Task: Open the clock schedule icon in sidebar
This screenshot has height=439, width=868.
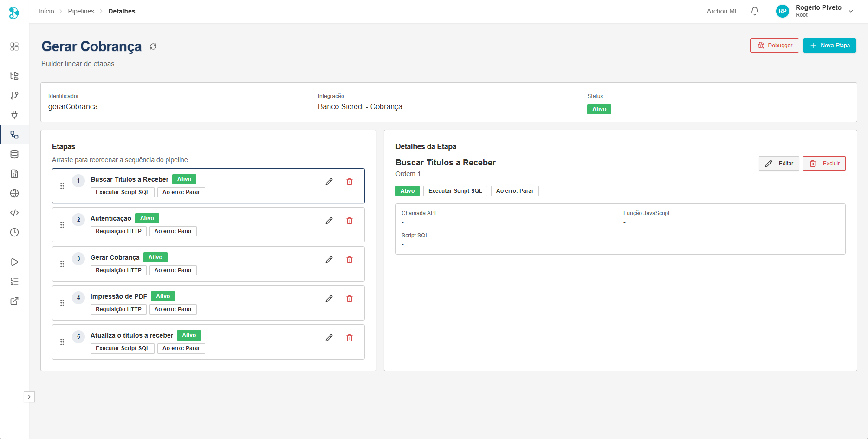Action: pos(14,232)
